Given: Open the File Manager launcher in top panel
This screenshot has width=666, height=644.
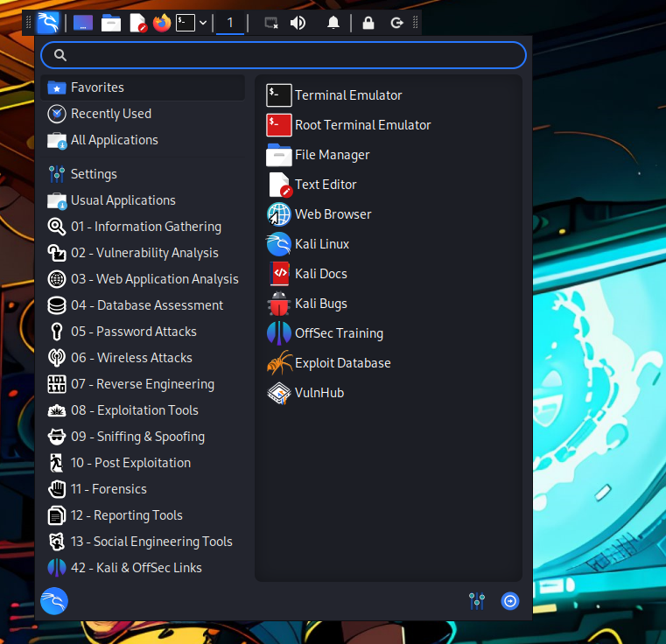Looking at the screenshot, I should tap(111, 23).
